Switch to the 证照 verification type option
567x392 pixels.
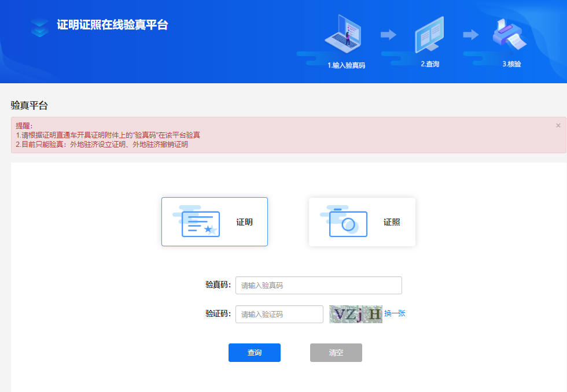(x=362, y=221)
